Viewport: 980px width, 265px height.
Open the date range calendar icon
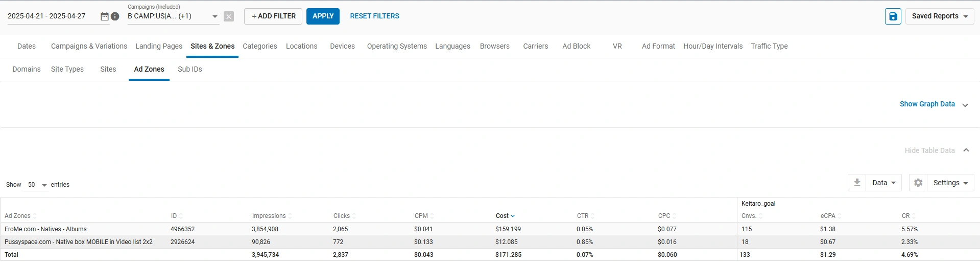tap(104, 16)
